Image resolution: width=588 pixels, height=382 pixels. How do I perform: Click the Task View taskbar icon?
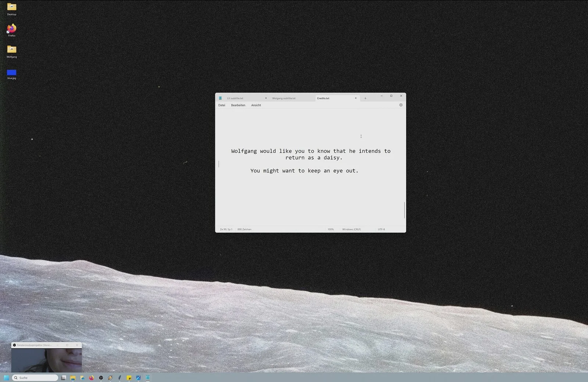64,378
